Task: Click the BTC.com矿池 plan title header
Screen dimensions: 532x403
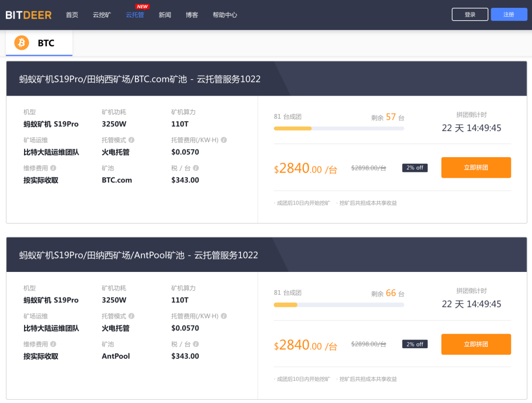Action: 140,79
